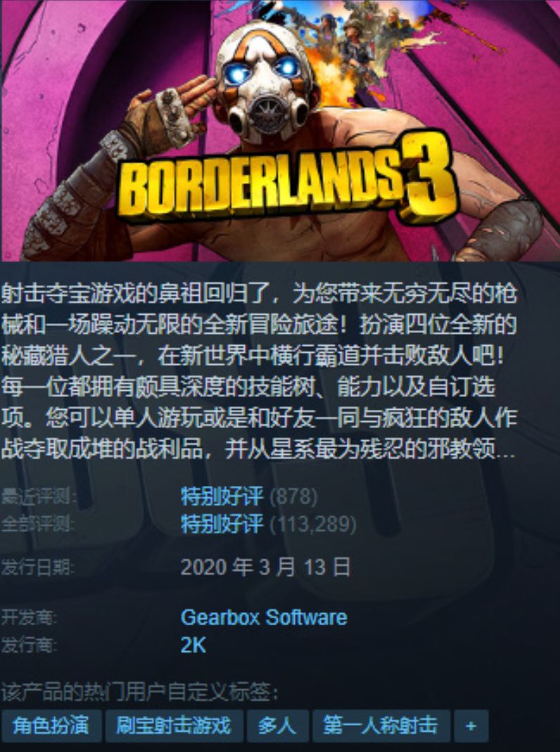The width and height of the screenshot is (560, 752).
Task: Click the all reviews 特别好评 rating
Action: coord(222,524)
